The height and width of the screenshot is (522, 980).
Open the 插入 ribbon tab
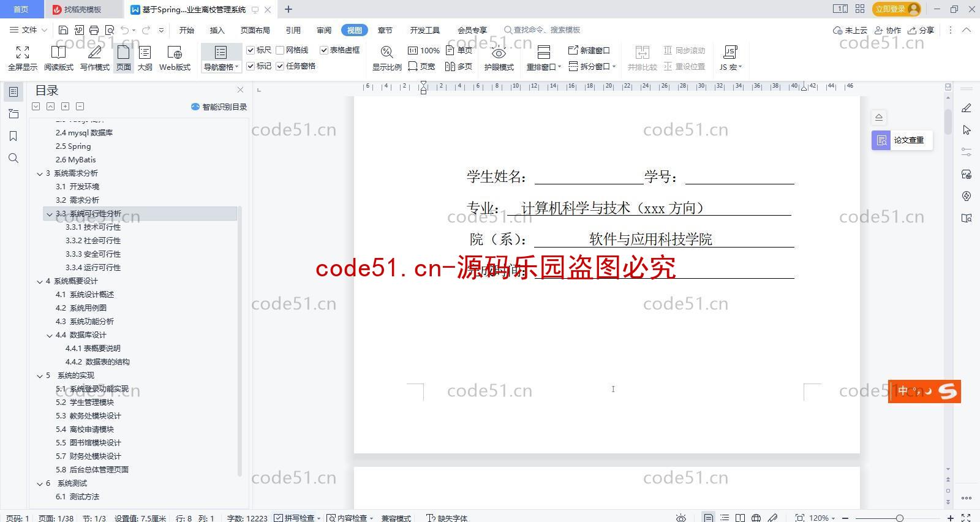pos(217,30)
